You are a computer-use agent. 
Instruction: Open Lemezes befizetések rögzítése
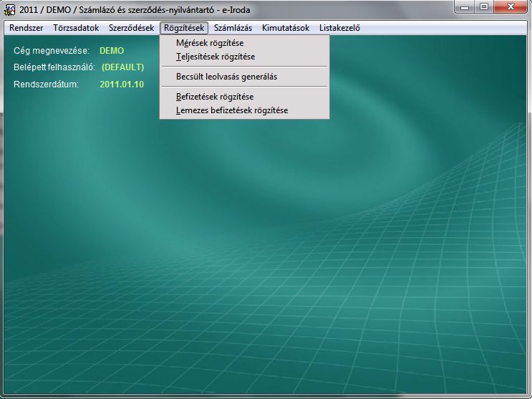tap(232, 110)
